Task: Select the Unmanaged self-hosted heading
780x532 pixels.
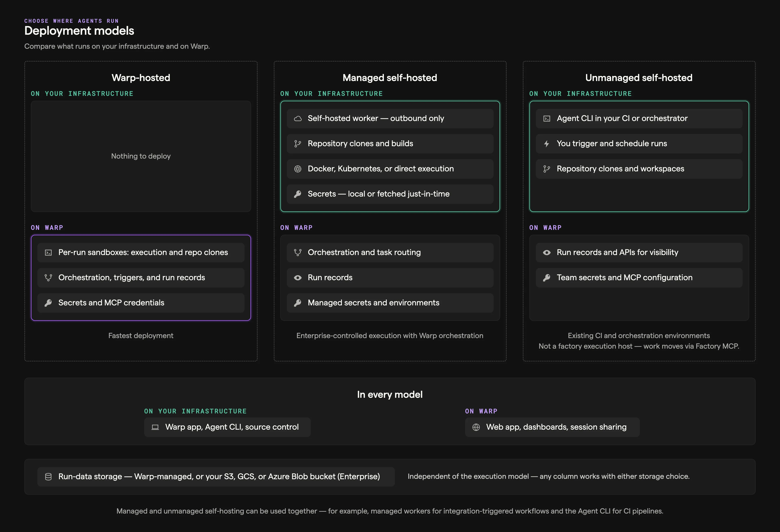Action: tap(639, 78)
